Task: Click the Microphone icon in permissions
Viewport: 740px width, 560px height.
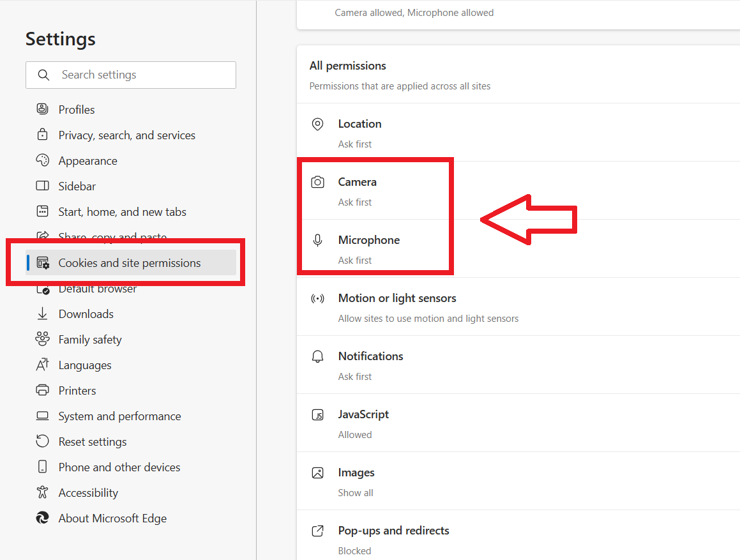Action: coord(317,240)
